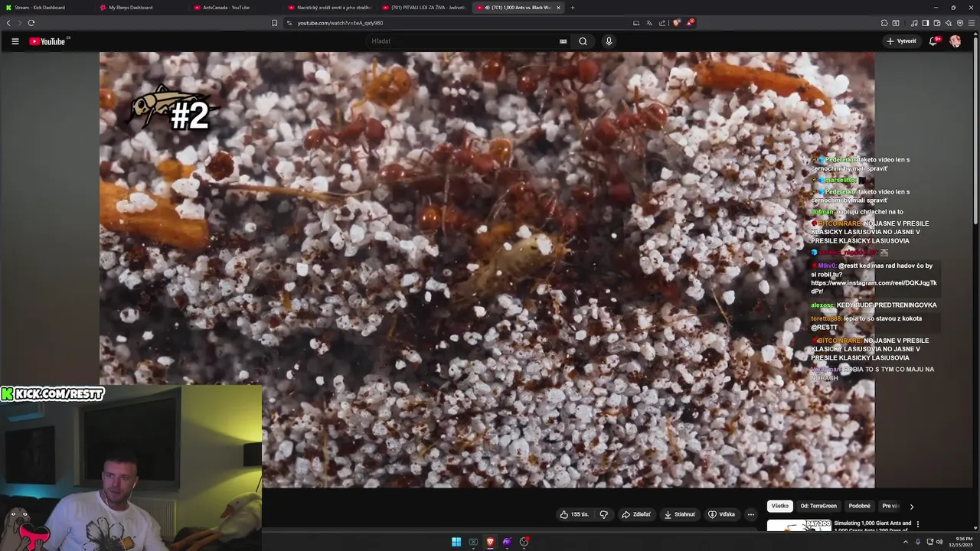
Task: Click the ants video player area
Action: coord(487,269)
